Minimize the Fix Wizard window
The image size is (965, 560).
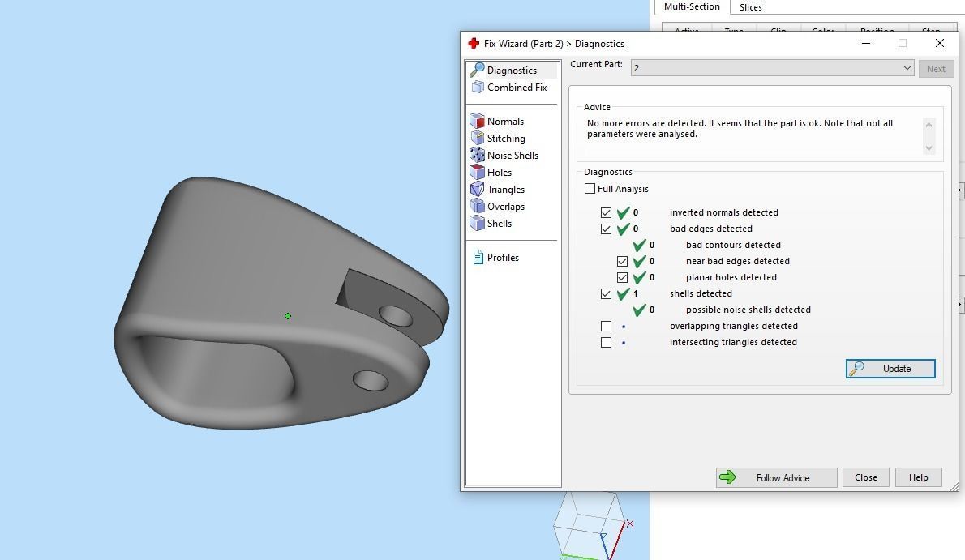click(866, 43)
